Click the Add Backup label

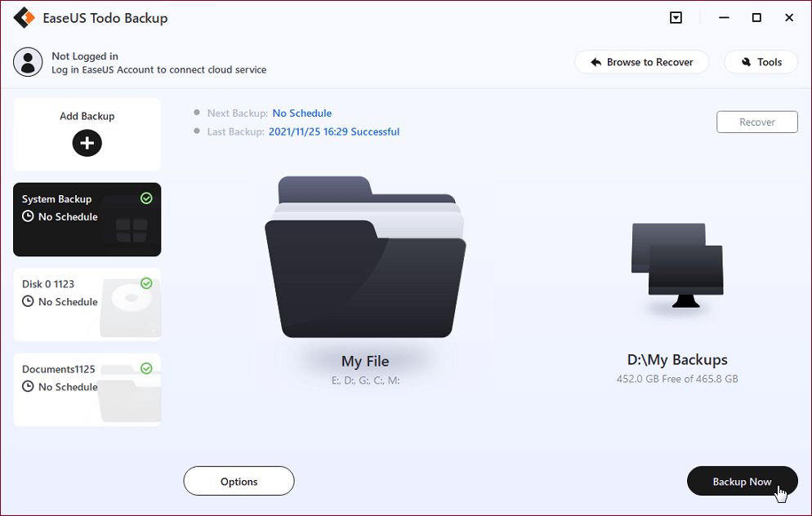pyautogui.click(x=87, y=116)
